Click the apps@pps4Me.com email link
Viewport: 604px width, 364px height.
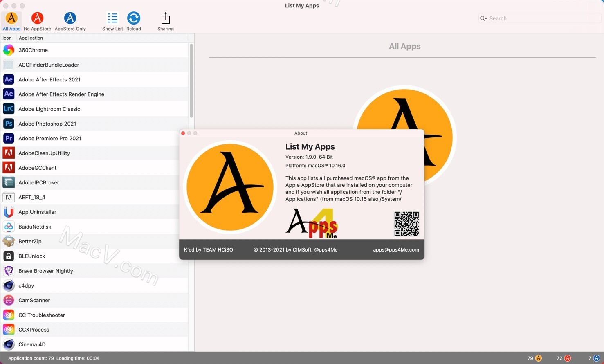396,250
